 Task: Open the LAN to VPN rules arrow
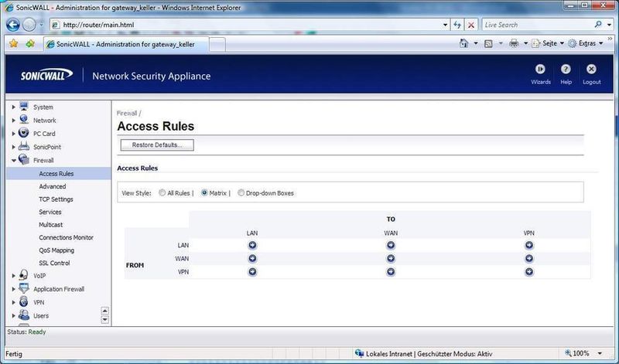[529, 245]
